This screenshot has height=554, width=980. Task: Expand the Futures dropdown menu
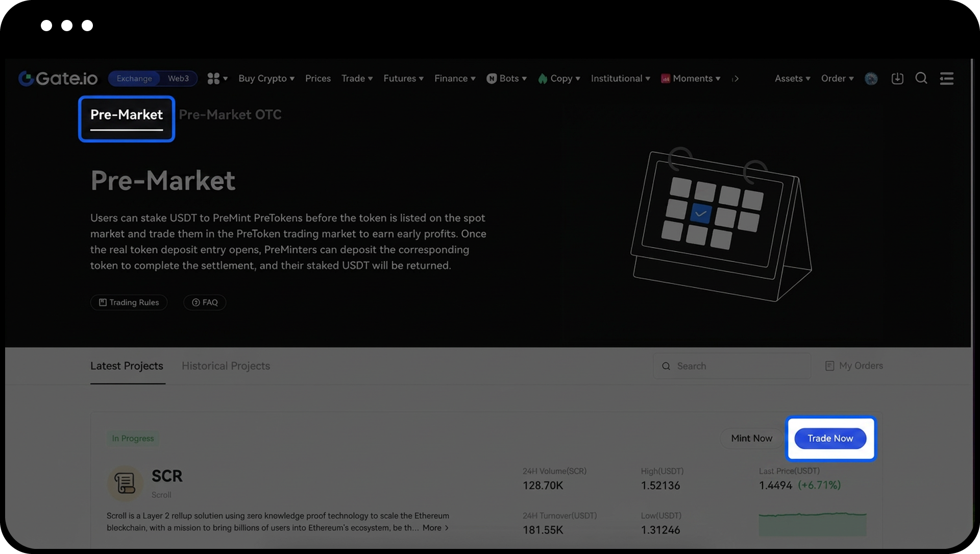403,78
